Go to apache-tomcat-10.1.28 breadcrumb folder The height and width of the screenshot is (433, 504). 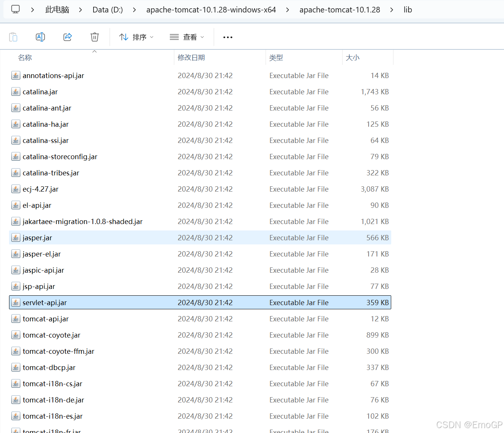340,10
